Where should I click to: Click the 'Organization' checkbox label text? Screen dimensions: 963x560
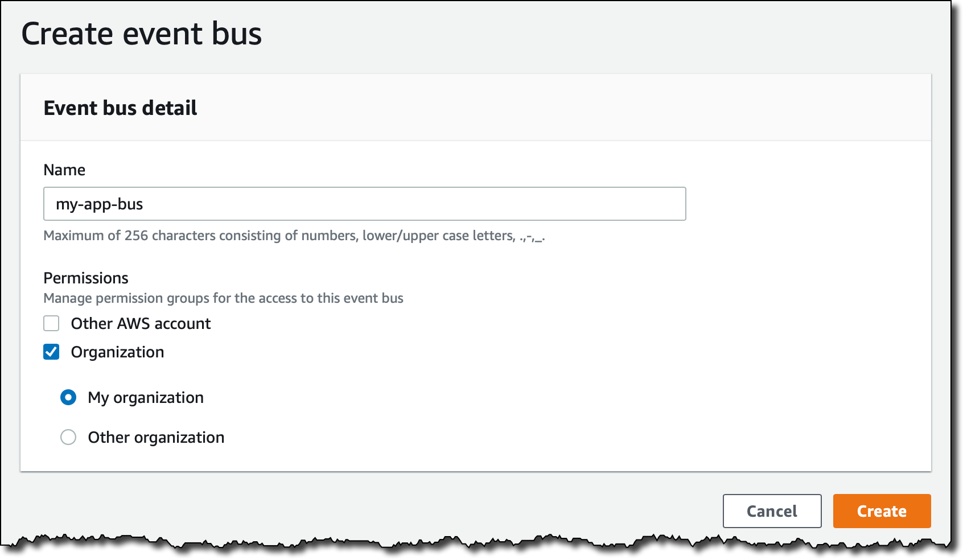coord(117,352)
